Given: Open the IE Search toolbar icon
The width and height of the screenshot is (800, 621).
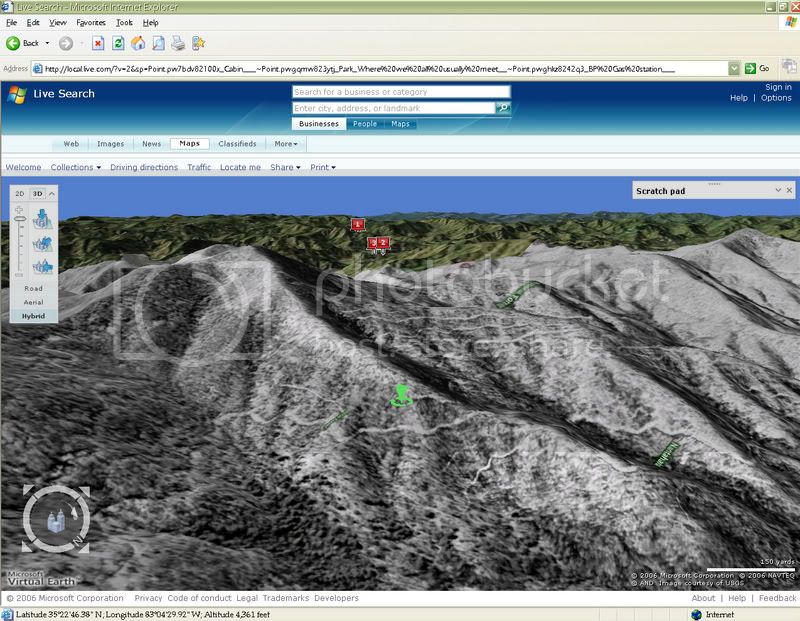Looking at the screenshot, I should (158, 43).
